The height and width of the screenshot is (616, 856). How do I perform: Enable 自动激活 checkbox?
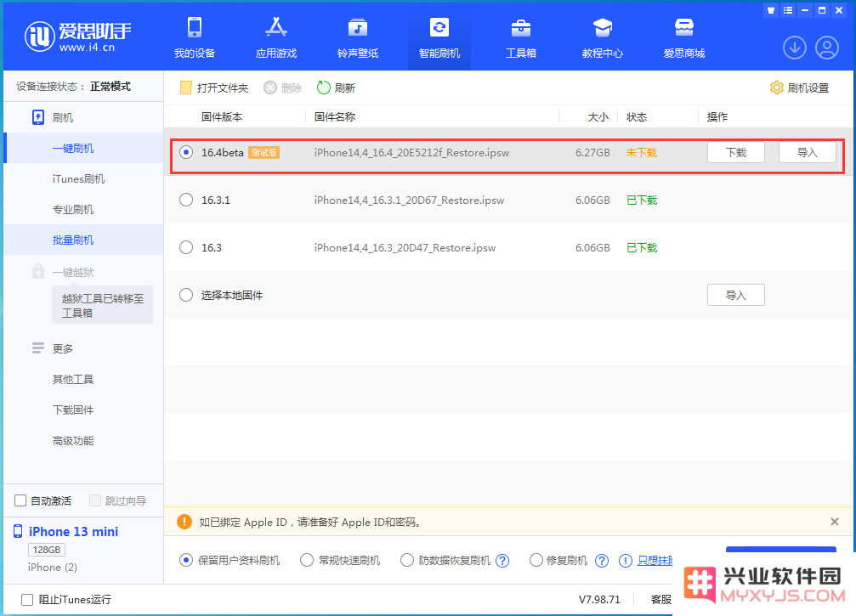tap(20, 500)
